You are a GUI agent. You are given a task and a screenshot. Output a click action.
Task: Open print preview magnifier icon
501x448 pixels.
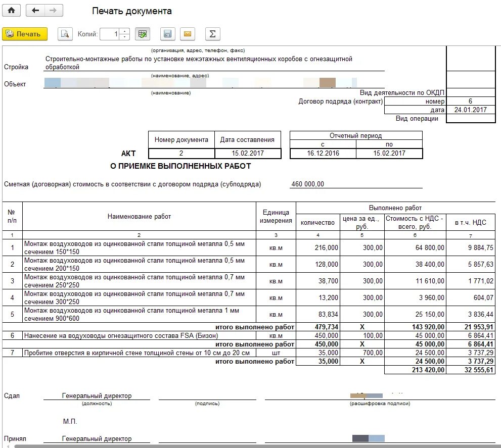point(65,34)
